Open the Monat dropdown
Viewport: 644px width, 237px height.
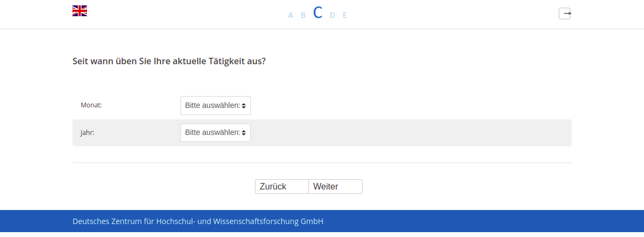click(x=216, y=106)
